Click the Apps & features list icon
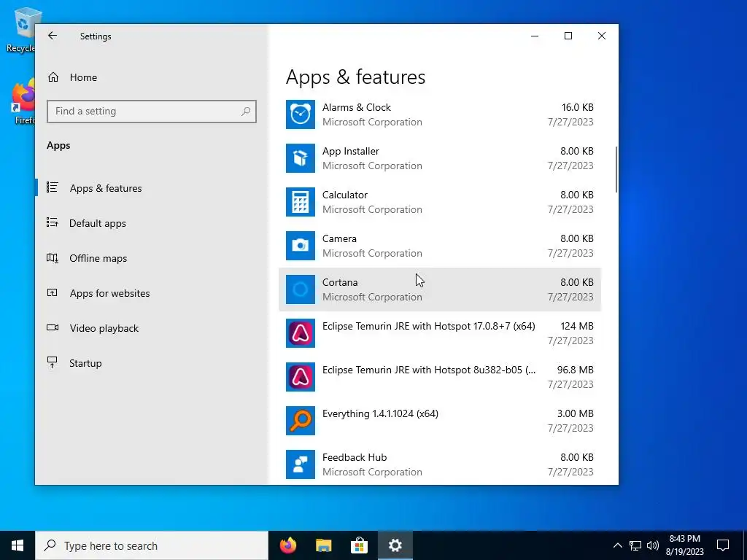The image size is (747, 560). click(53, 187)
